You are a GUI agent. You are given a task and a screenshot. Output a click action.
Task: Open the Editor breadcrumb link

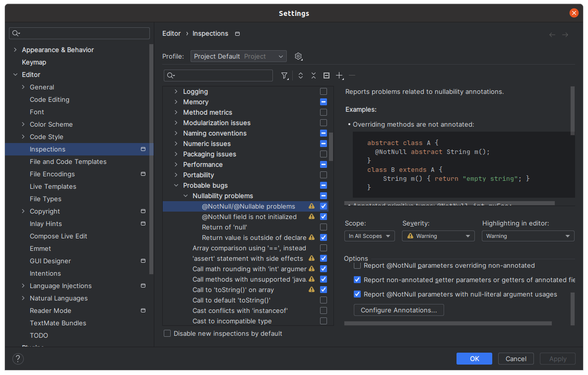coord(171,33)
